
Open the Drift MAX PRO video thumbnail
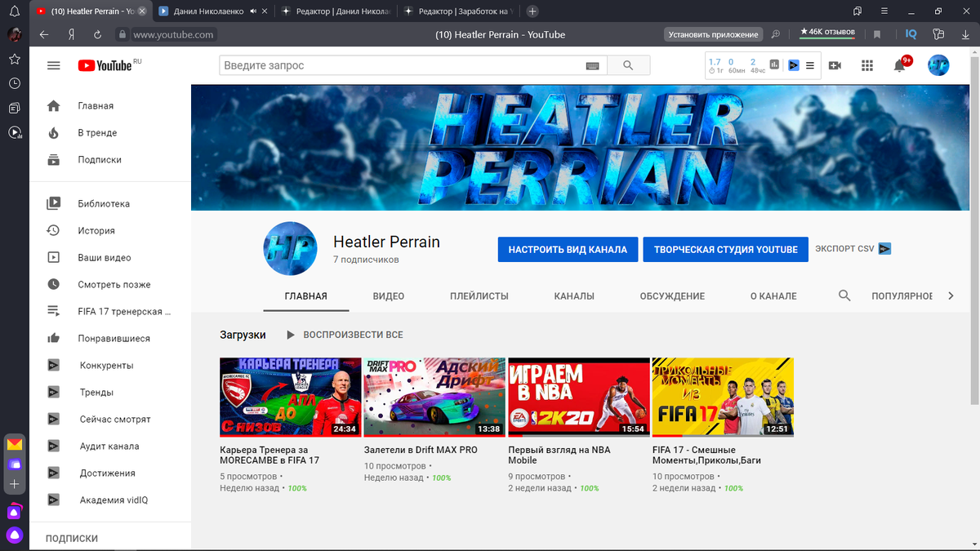click(434, 397)
